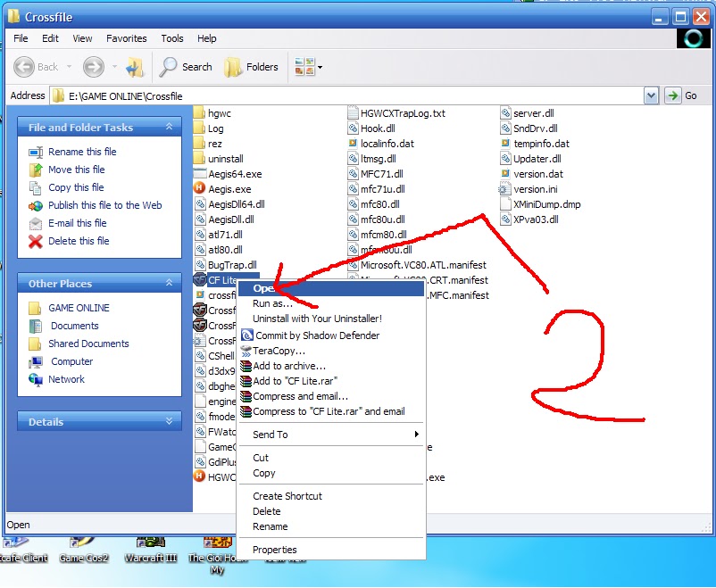Screen dimensions: 716x588
Task: Select the uninstall folder icon
Action: pos(199,159)
